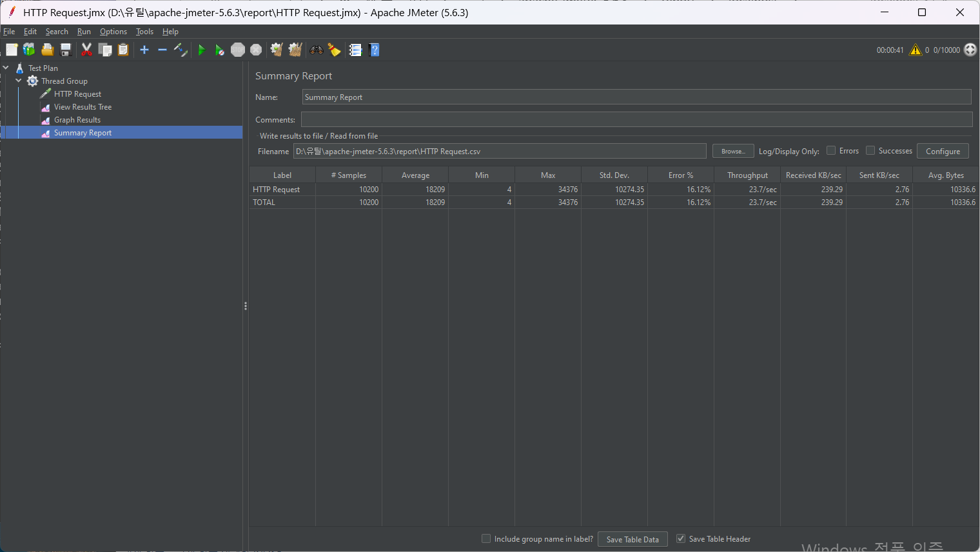This screenshot has height=552, width=980.
Task: Sort table by Throughput column header
Action: [747, 175]
